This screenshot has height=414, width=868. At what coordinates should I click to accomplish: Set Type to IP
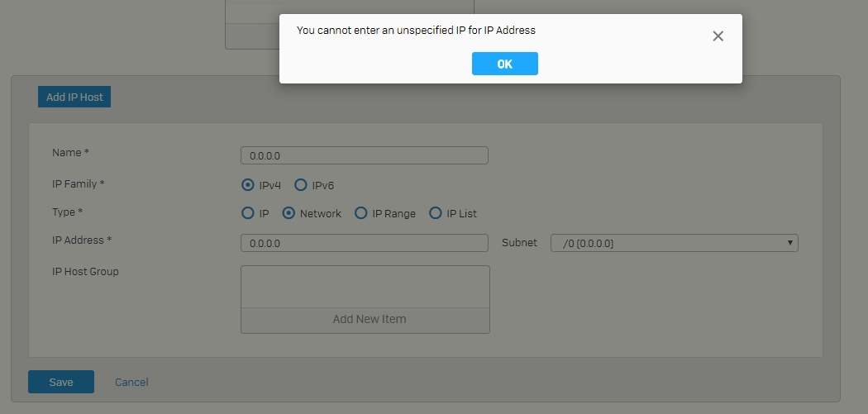(248, 213)
